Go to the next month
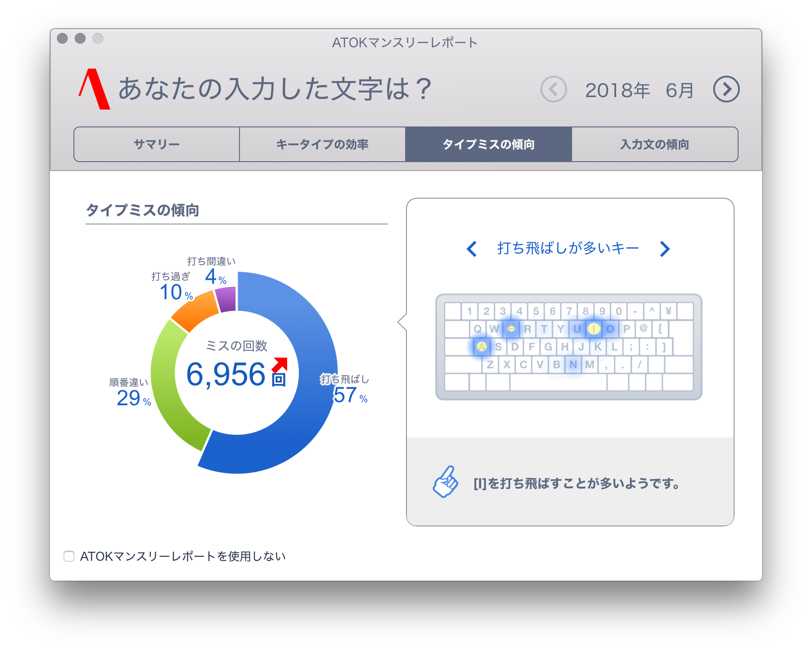The height and width of the screenshot is (652, 812). point(726,90)
